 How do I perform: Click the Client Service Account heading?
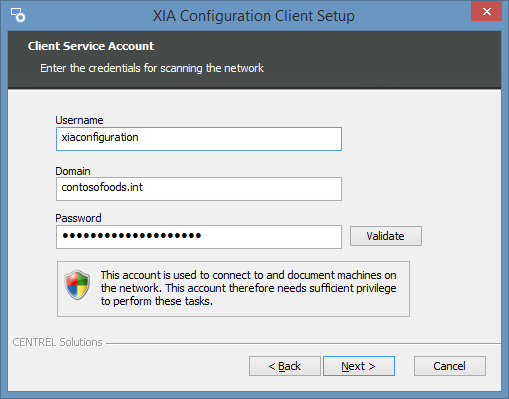91,46
